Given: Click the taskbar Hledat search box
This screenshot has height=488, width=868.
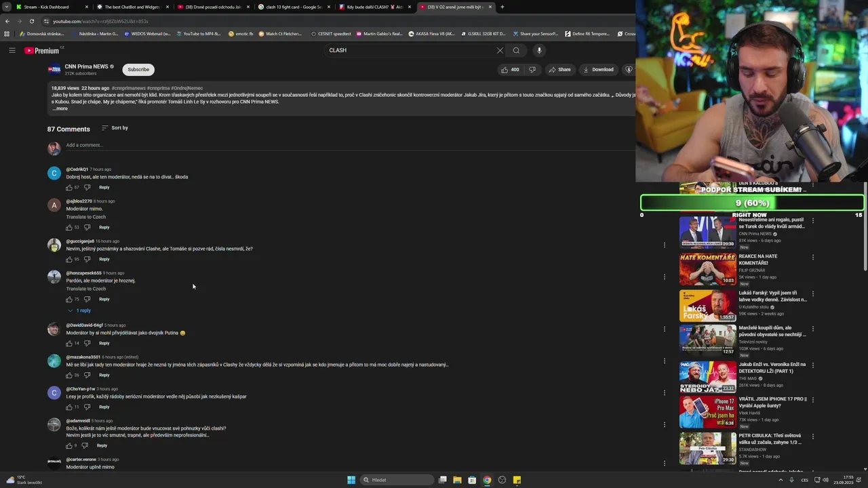Looking at the screenshot, I should tap(398, 480).
